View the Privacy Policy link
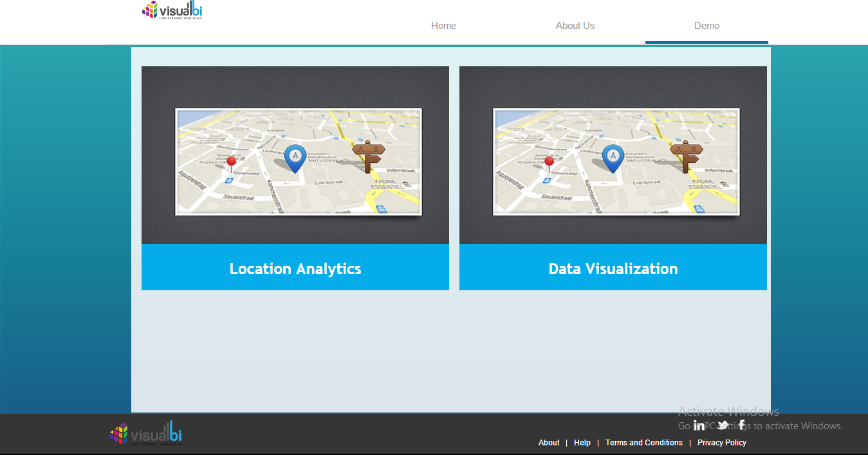The height and width of the screenshot is (455, 868). 722,443
